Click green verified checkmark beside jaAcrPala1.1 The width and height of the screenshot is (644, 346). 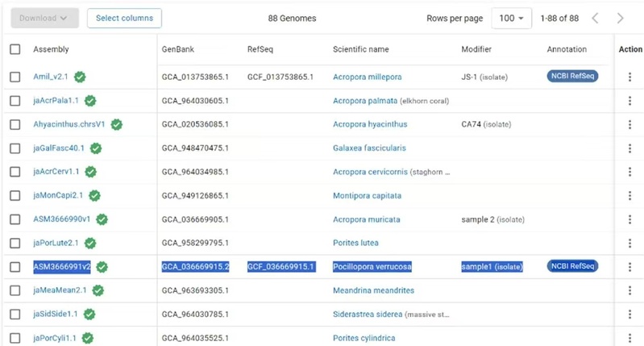90,101
